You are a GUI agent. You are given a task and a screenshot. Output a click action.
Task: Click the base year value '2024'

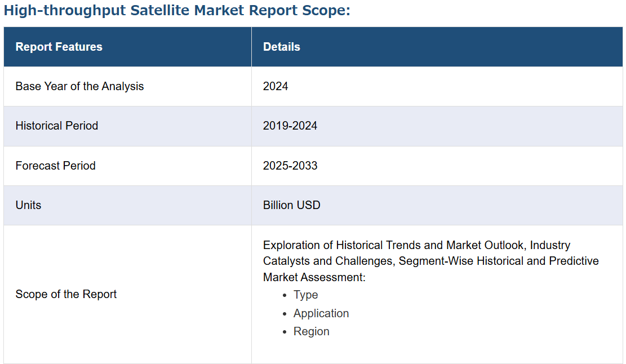276,86
